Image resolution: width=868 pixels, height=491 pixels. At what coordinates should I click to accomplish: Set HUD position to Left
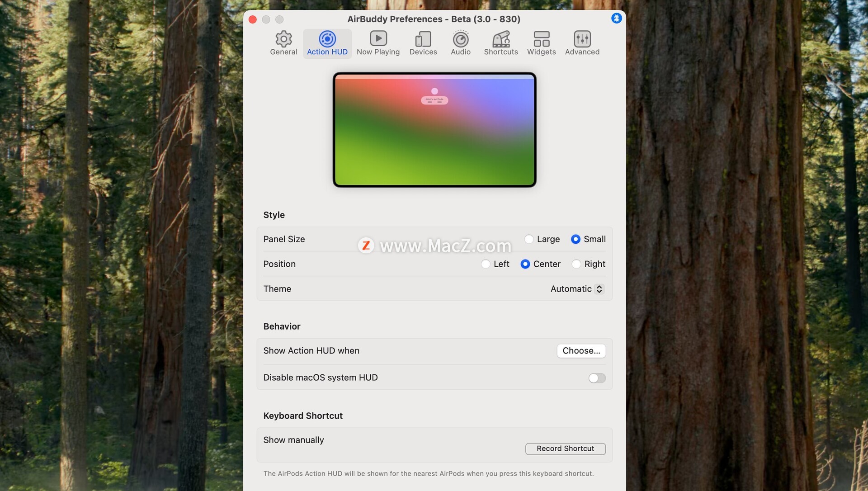click(486, 264)
